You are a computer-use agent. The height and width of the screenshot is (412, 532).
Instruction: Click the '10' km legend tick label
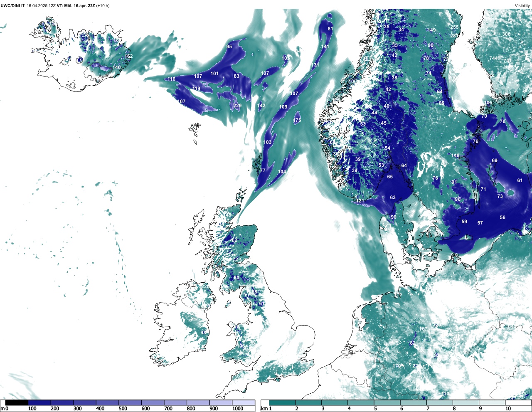click(508, 409)
